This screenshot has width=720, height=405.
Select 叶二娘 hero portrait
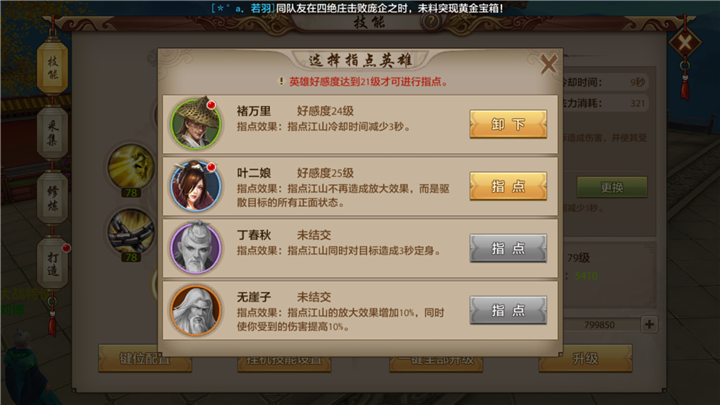coord(196,186)
